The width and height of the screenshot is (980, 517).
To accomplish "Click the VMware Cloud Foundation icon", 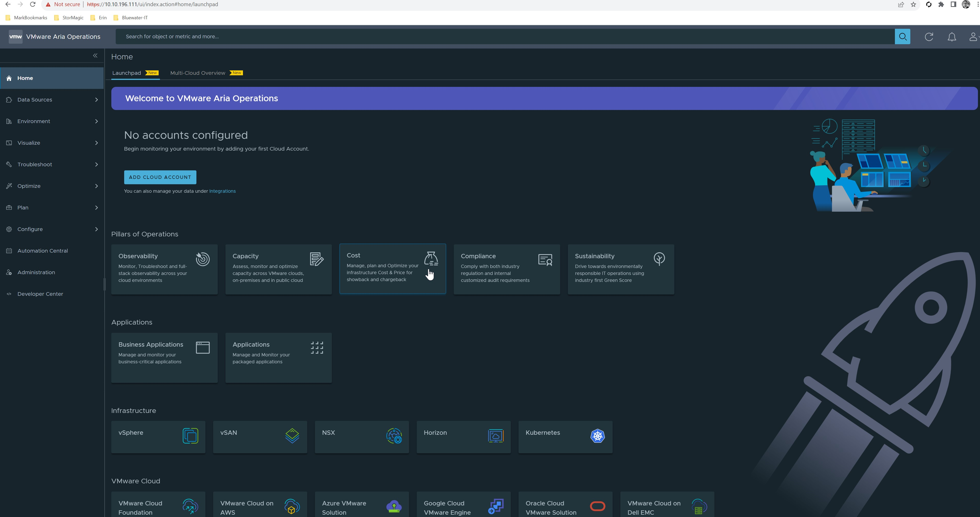I will tap(190, 506).
